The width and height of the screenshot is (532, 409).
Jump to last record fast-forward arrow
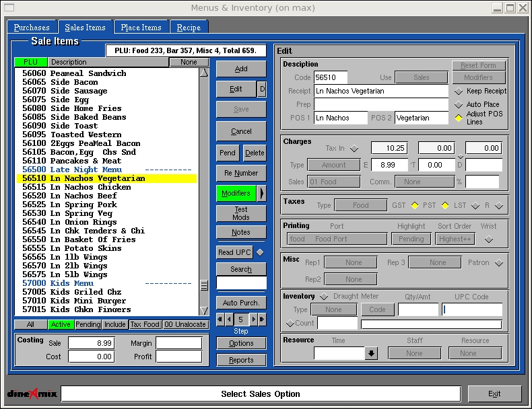click(262, 320)
